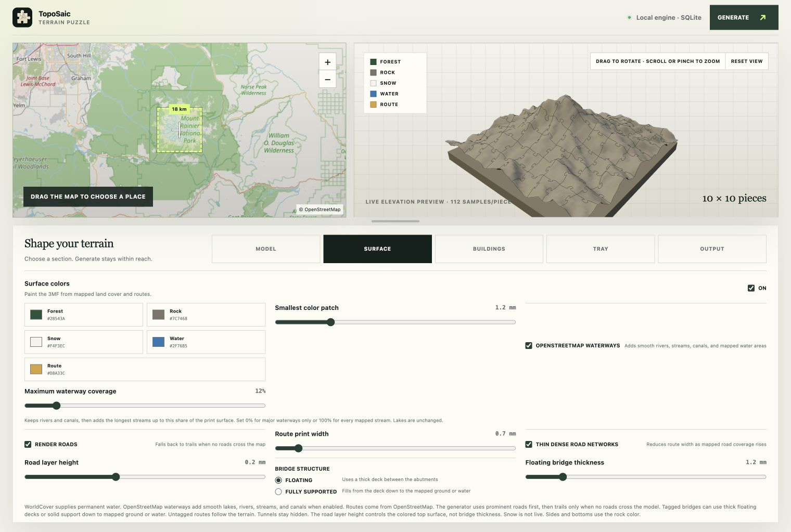791x532 pixels.
Task: Click the Route hex code #D8A33C
Action: click(56, 373)
